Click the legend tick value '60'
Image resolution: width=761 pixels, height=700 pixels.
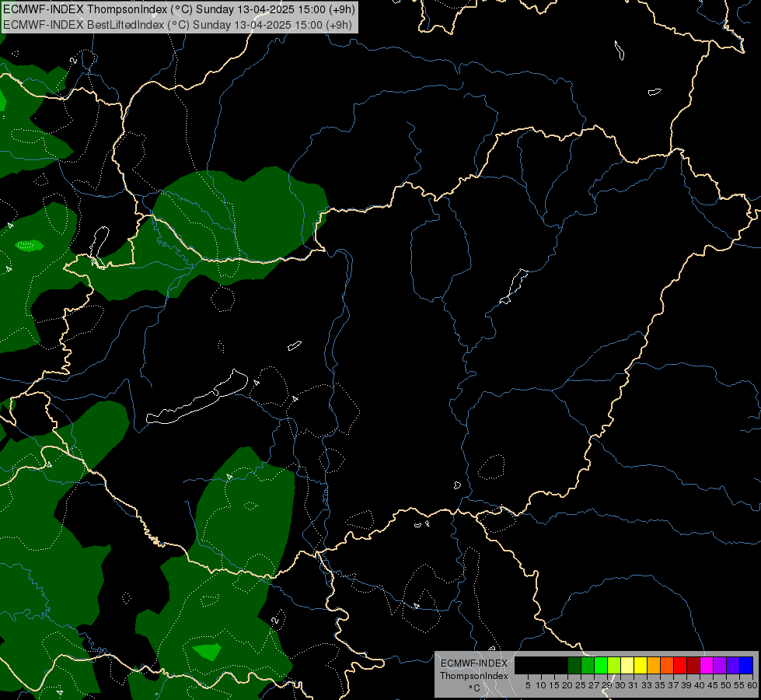point(752,685)
